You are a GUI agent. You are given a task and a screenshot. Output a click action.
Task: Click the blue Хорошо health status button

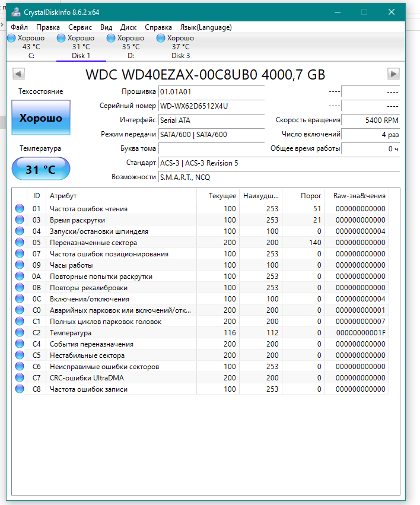41,117
